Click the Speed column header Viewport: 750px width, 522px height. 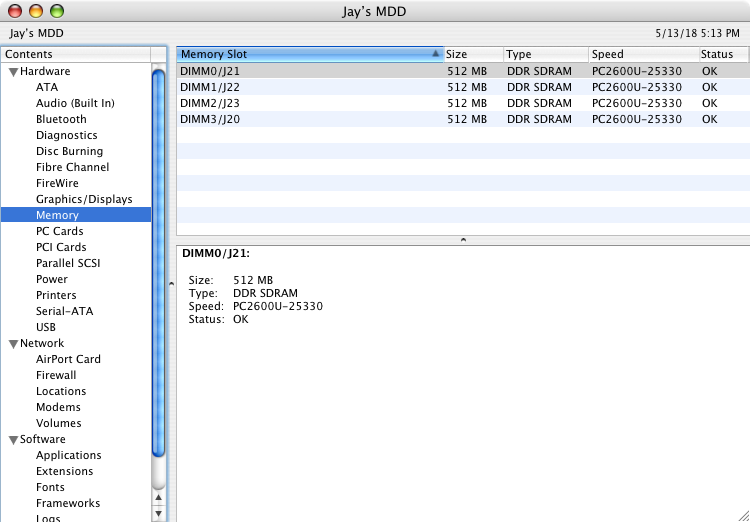pyautogui.click(x=643, y=54)
